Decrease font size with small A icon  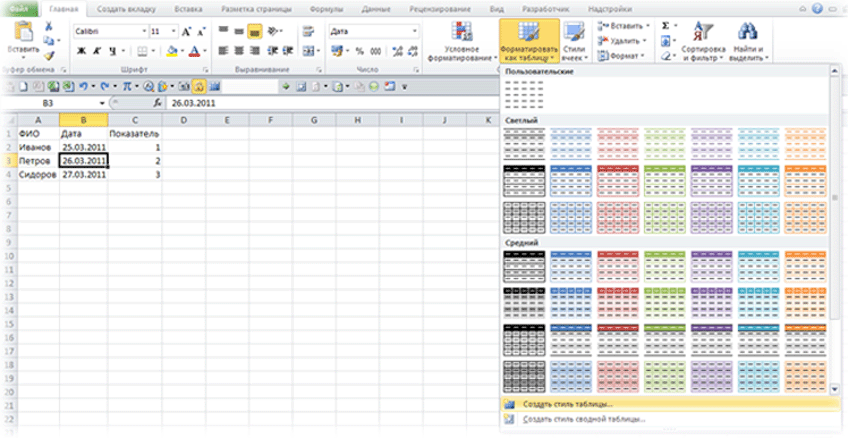click(x=202, y=32)
